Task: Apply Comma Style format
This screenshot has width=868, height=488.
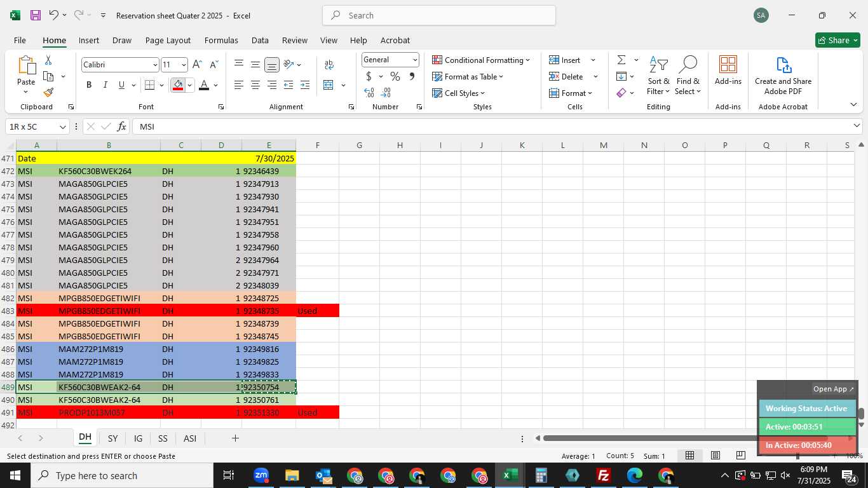Action: 412,76
